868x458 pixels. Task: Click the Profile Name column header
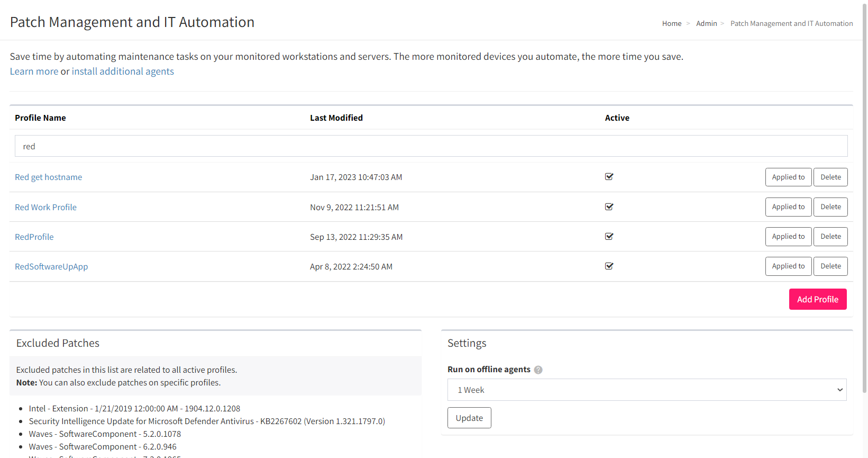point(40,118)
